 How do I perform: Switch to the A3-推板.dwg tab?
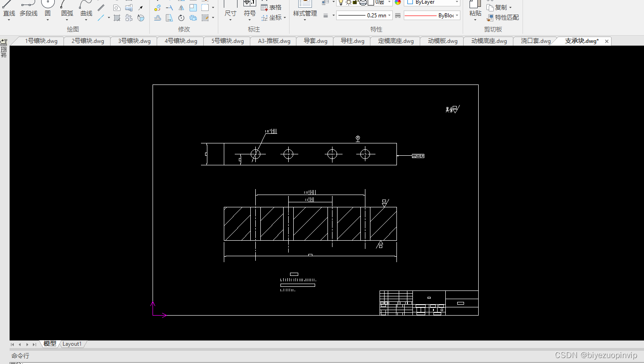[x=274, y=41]
